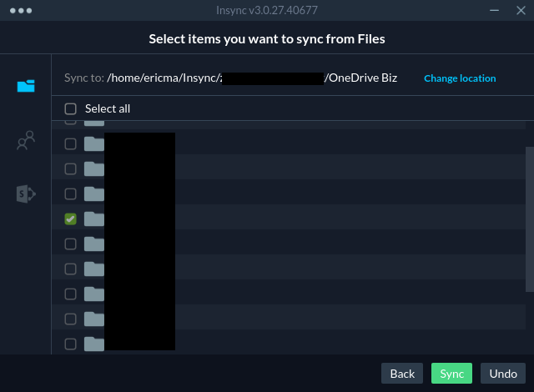This screenshot has width=534, height=392.
Task: Minimize the Insync window
Action: point(495,11)
